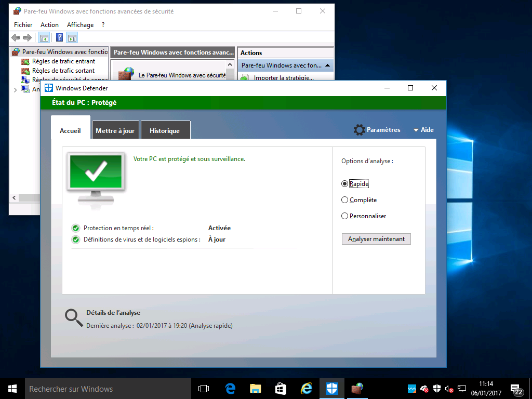Click outbound rules icon beside Règles de trafic sortant
This screenshot has width=532, height=399.
pyautogui.click(x=25, y=71)
